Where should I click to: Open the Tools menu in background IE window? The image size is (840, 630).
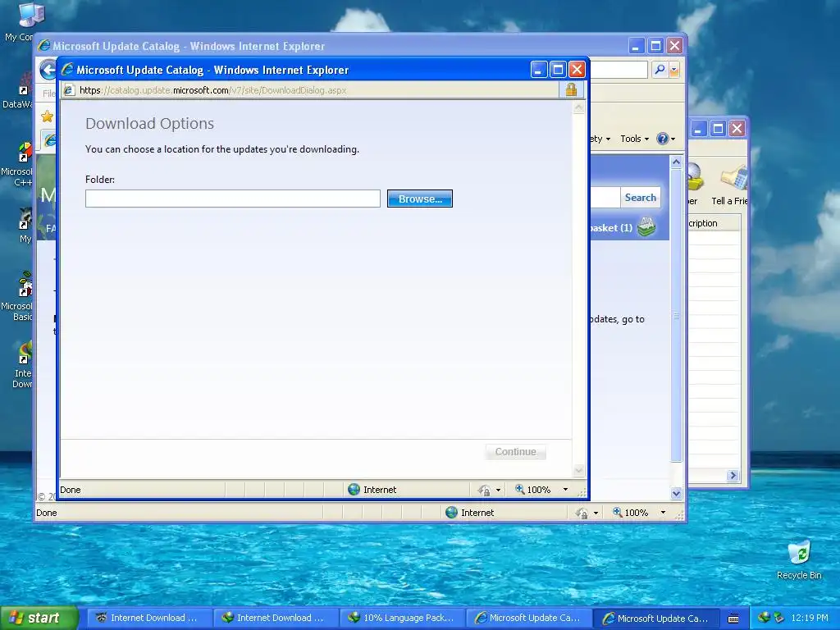click(634, 139)
